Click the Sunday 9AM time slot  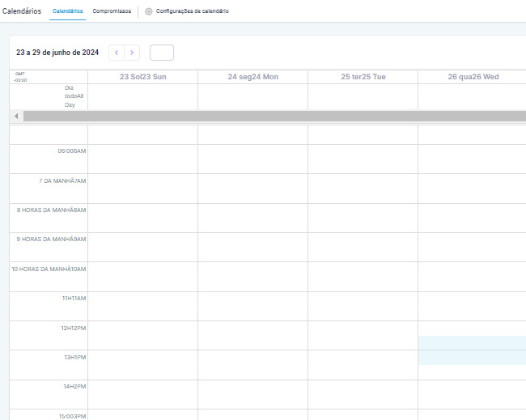(142, 247)
